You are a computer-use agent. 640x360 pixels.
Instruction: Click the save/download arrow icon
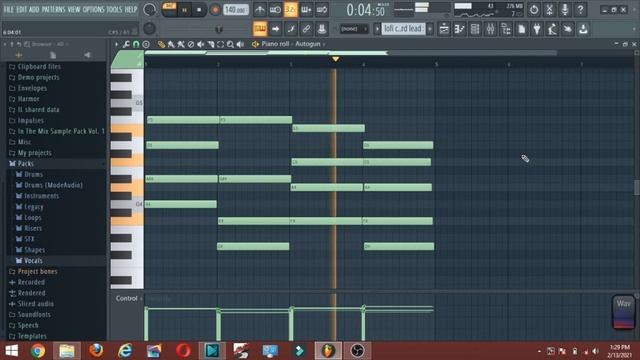point(583,29)
